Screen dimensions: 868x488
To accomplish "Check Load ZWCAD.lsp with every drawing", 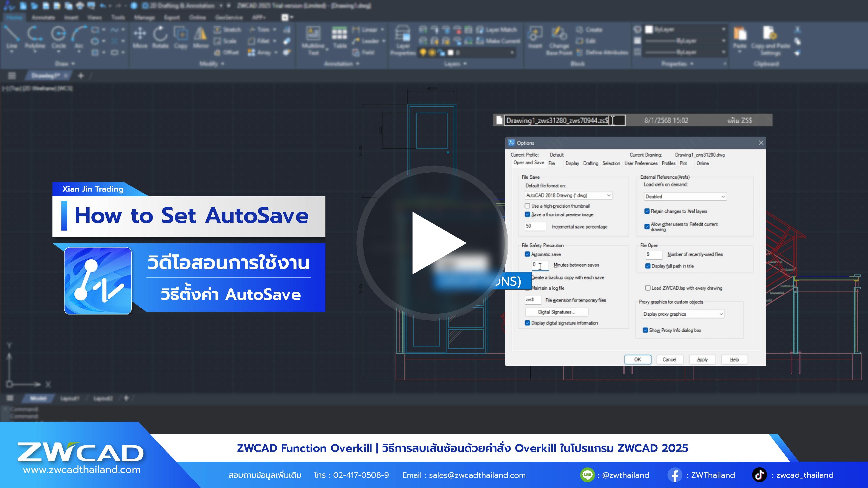I will [648, 288].
